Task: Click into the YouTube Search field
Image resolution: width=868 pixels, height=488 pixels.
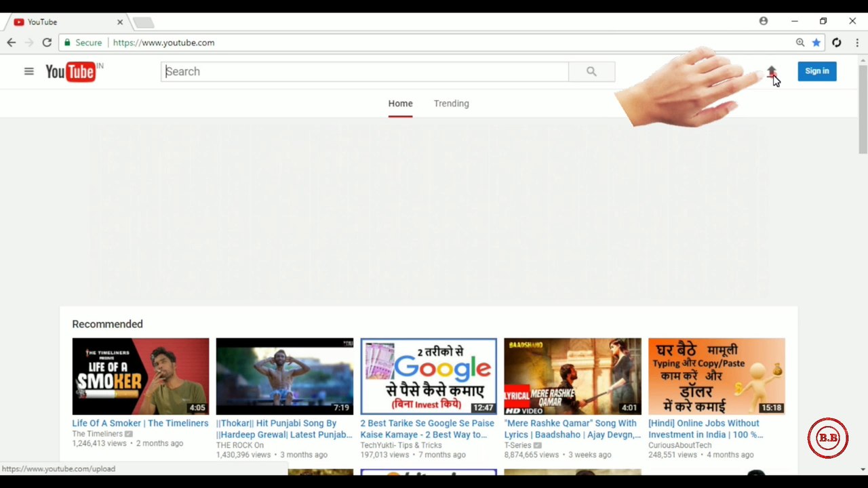Action: (x=365, y=71)
